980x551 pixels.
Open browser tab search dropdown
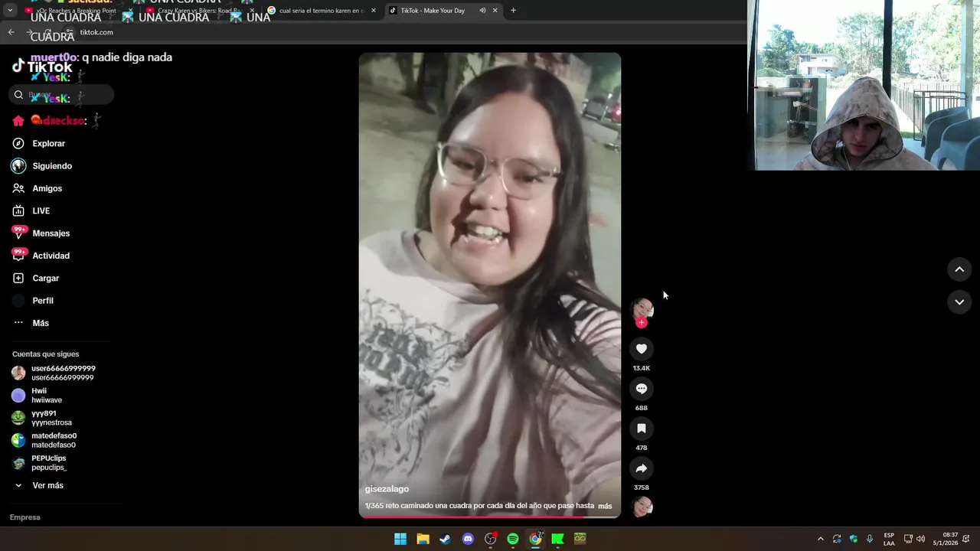click(x=10, y=11)
